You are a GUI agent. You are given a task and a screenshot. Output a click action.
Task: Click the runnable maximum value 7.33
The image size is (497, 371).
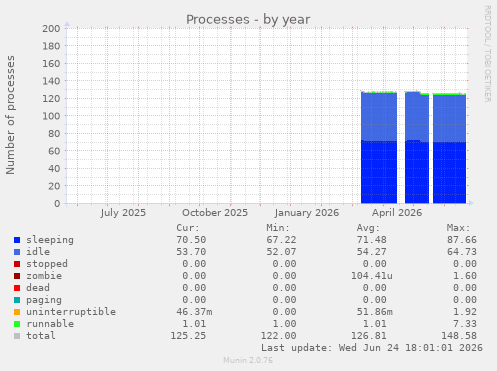(465, 324)
